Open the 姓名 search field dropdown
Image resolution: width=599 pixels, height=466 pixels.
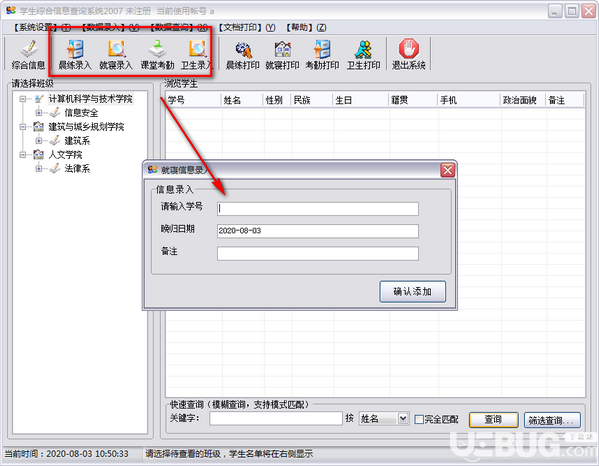(403, 419)
